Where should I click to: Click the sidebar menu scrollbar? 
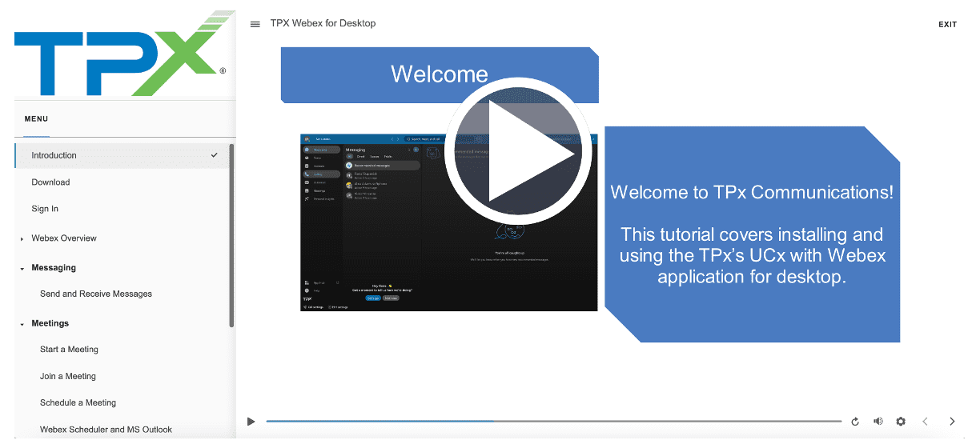tap(231, 235)
